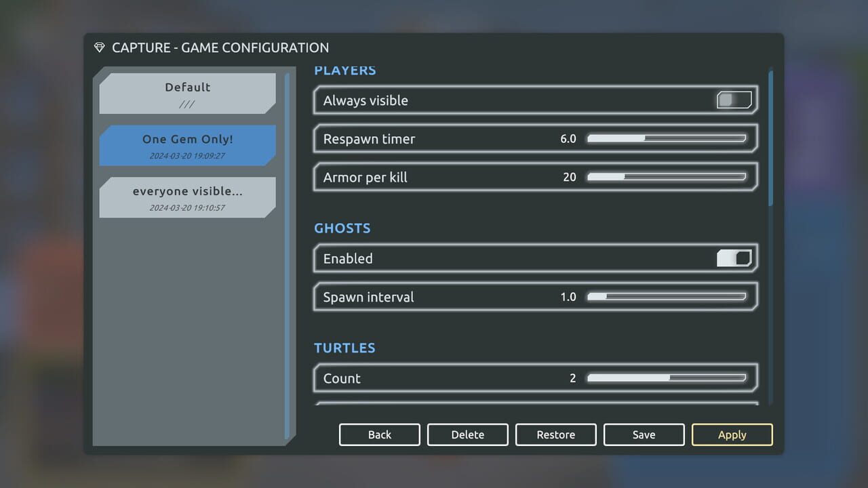Viewport: 868px width, 488px height.
Task: Choose the everyone visible preset
Action: [x=187, y=197]
